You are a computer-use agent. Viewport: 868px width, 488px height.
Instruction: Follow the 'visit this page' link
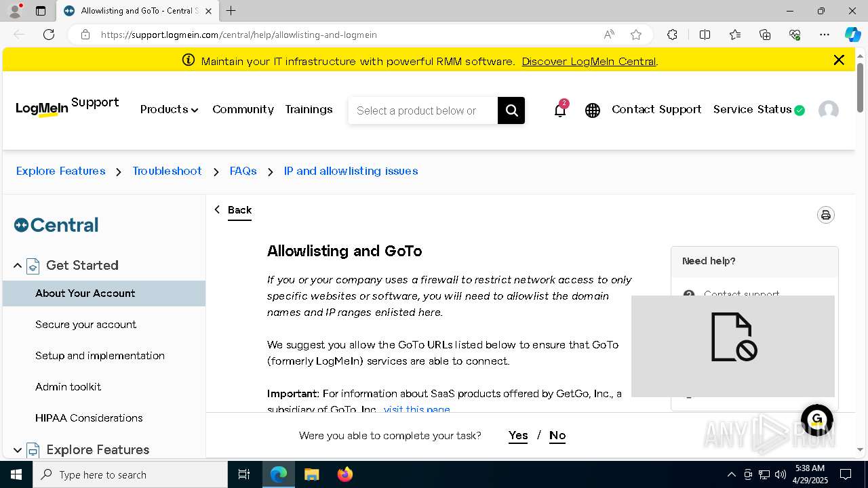(x=416, y=409)
